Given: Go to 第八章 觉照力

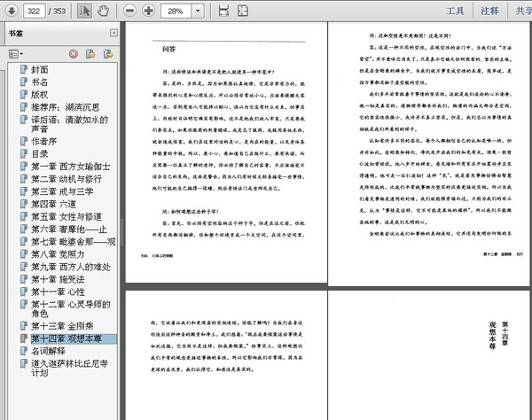Looking at the screenshot, I should 58,254.
